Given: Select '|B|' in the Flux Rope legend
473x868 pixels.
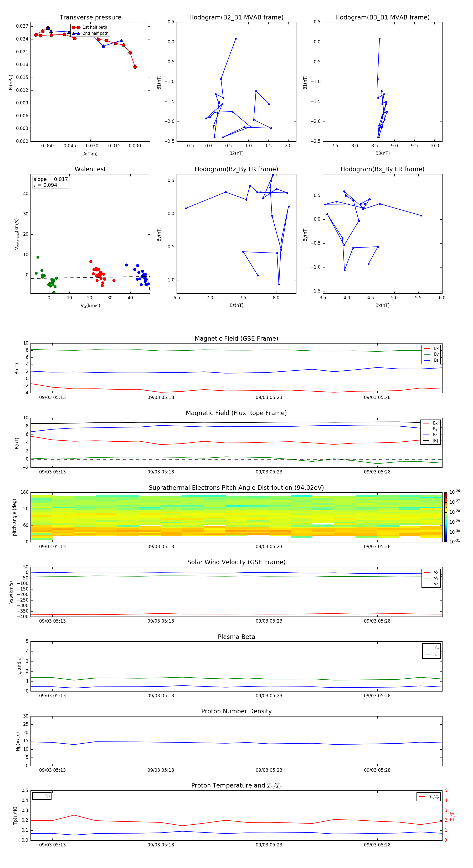Looking at the screenshot, I should pyautogui.click(x=431, y=441).
